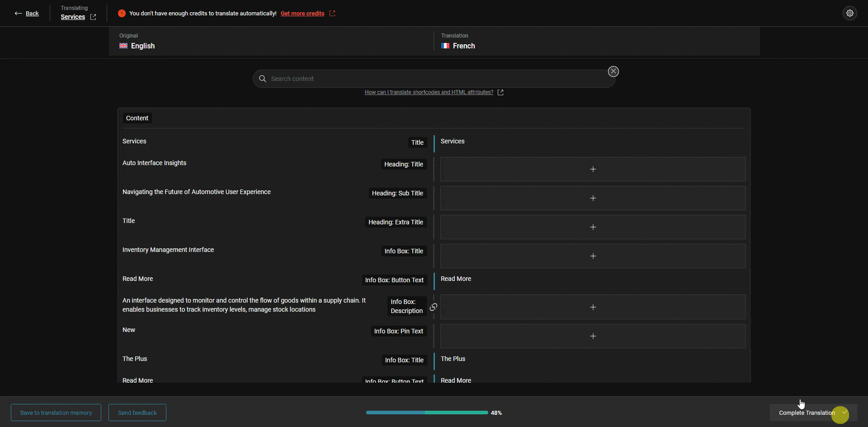Edit the Services title translation
This screenshot has width=868, height=427.
pos(453,141)
